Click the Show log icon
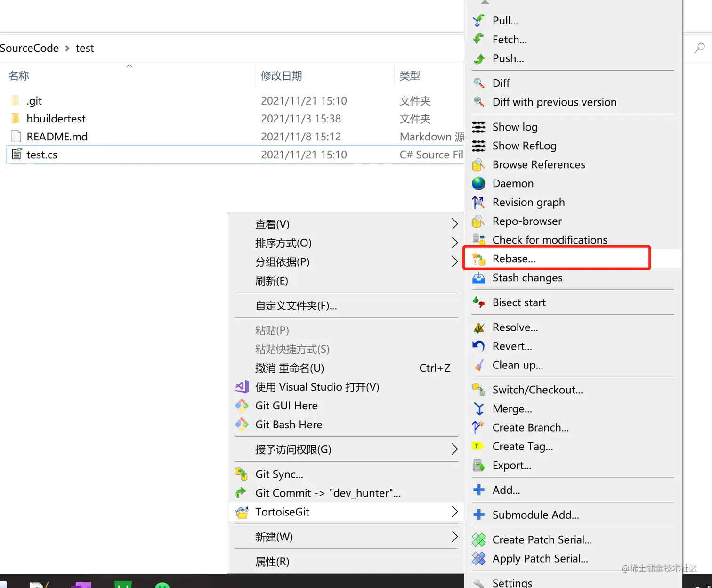Viewport: 712px width, 588px height. click(479, 127)
